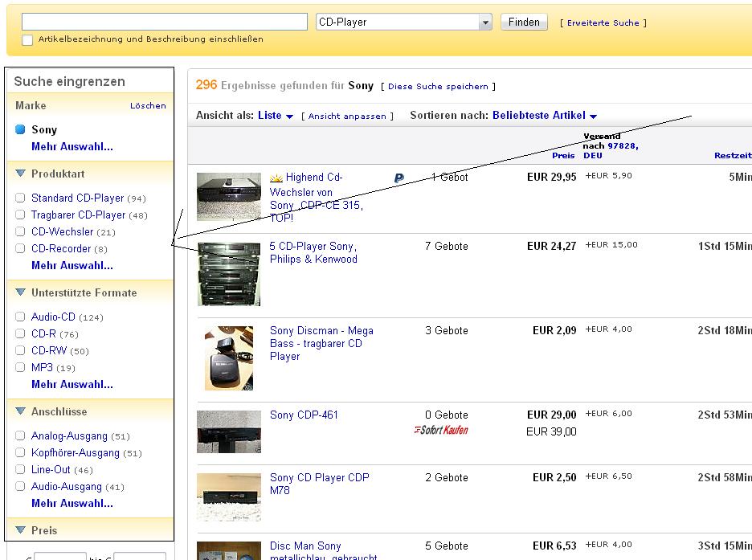Open the Ansicht als Liste dropdown
Screen dimensions: 752x560
276,116
